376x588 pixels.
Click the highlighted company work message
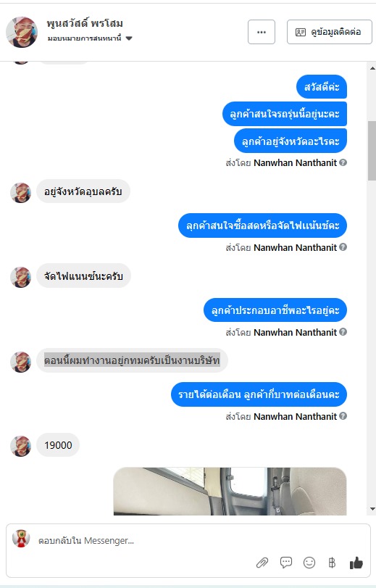(132, 360)
